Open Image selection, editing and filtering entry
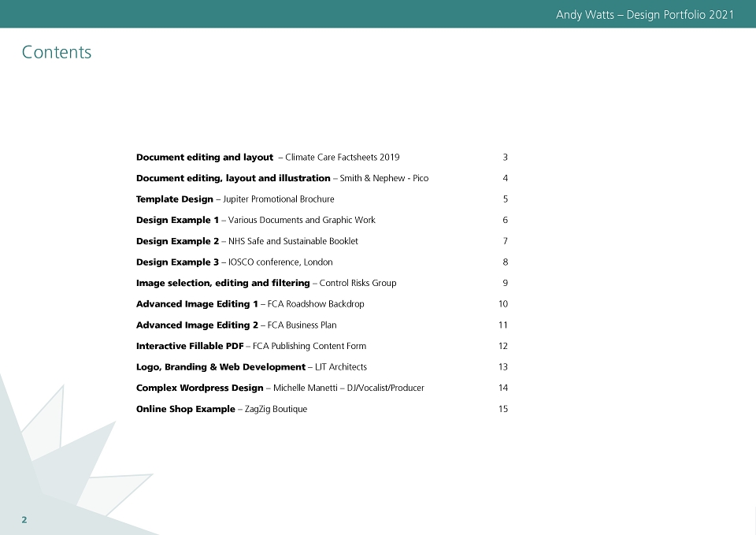The width and height of the screenshot is (756, 535). coord(266,283)
